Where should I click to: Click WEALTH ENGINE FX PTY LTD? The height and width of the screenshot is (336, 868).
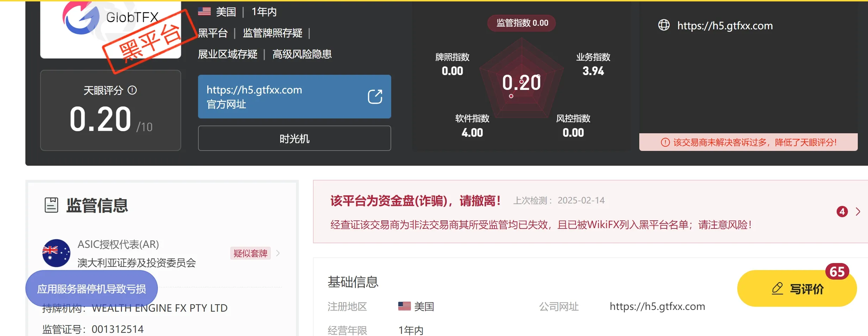point(160,308)
